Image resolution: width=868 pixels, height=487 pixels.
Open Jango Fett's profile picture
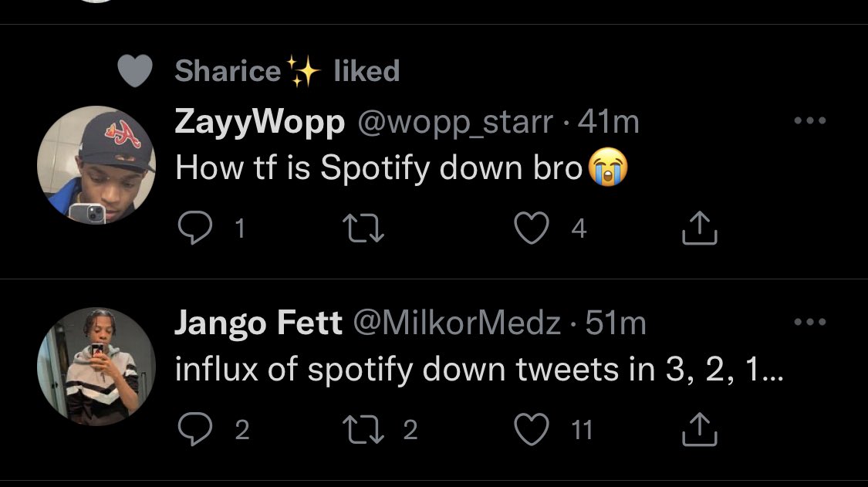96,367
